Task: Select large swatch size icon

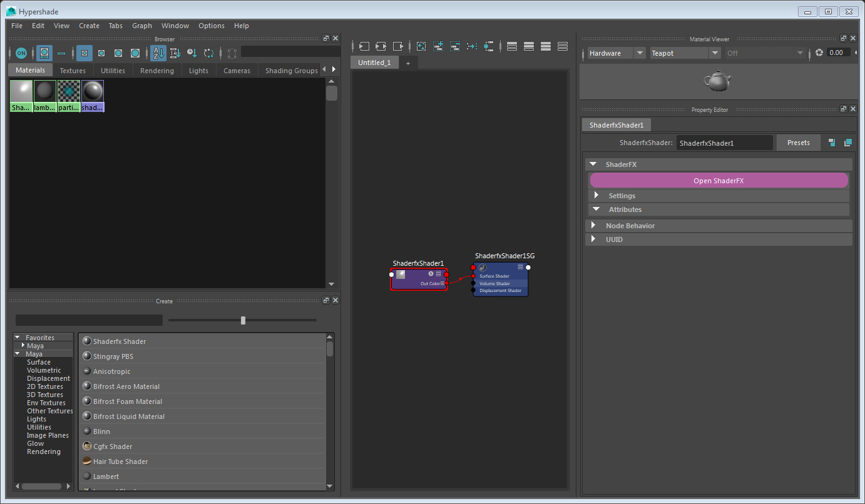Action: [x=118, y=53]
